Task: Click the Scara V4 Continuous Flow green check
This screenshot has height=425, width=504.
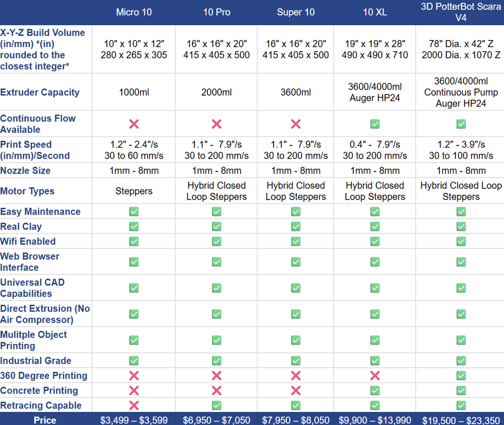Action: coord(461,124)
